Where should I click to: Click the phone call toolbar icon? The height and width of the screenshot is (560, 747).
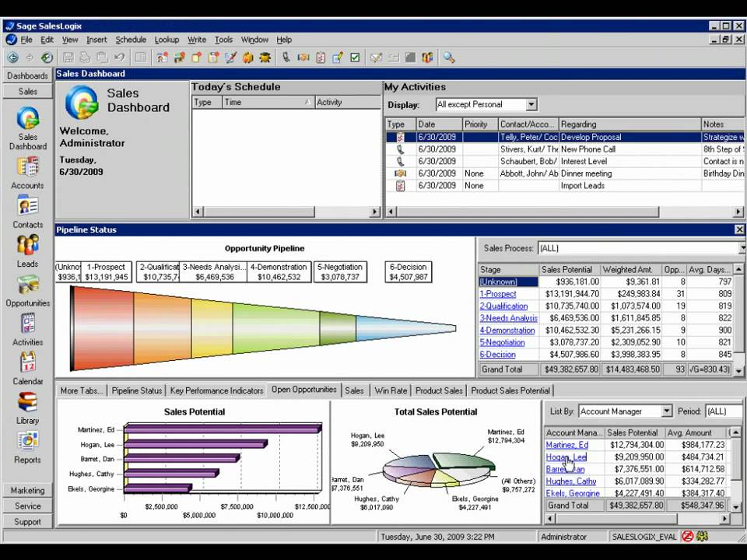[x=286, y=58]
